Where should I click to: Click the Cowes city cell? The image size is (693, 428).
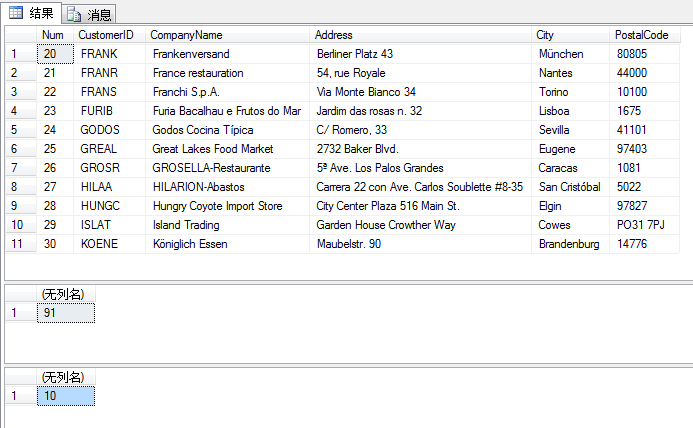coord(570,225)
